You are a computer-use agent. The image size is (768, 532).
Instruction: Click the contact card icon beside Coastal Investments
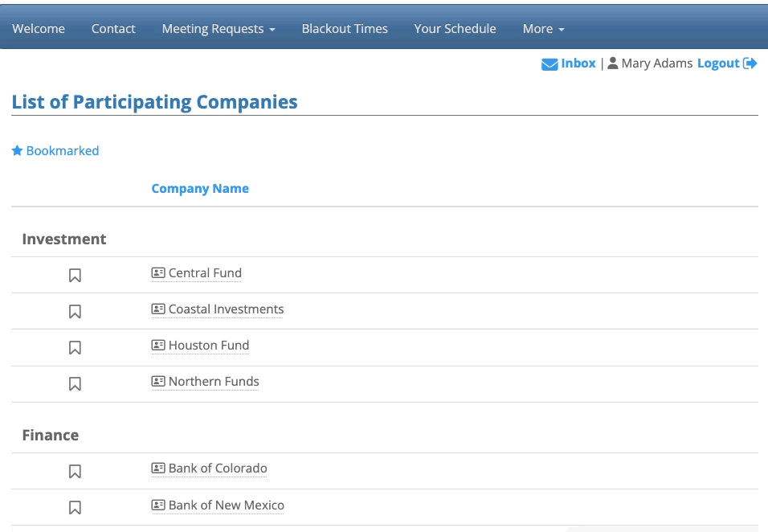[x=158, y=309]
